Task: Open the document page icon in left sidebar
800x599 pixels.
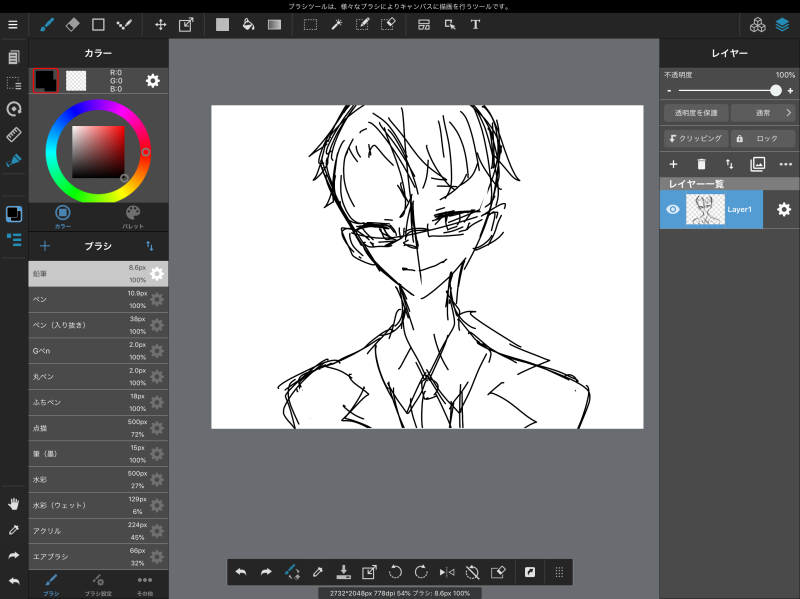Action: click(14, 57)
